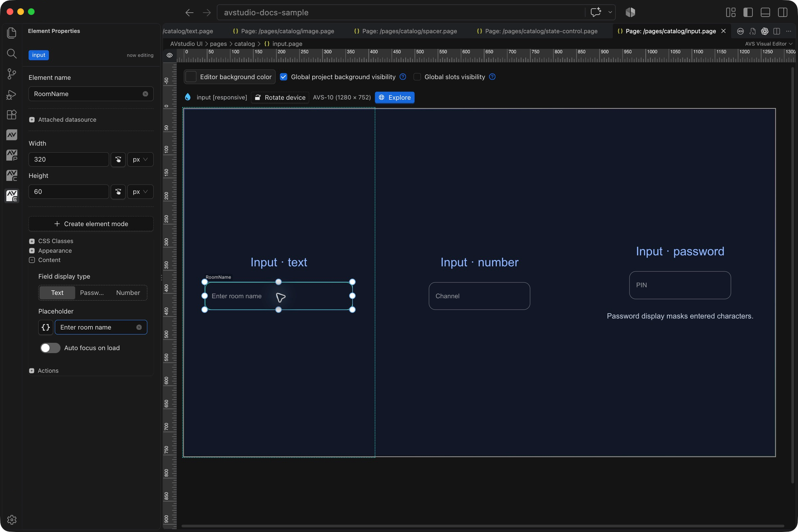The height and width of the screenshot is (532, 798).
Task: Switch to state-control.page tab
Action: [537, 31]
